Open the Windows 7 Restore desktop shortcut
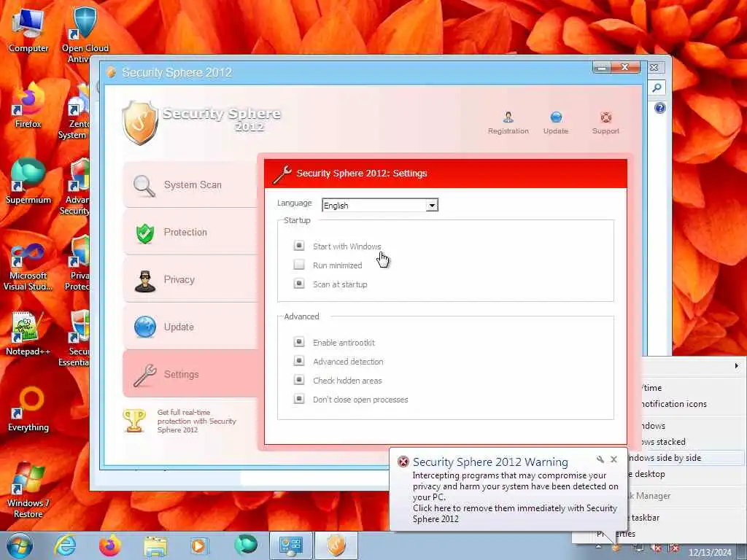Viewport: 747px width, 560px height. (28, 491)
